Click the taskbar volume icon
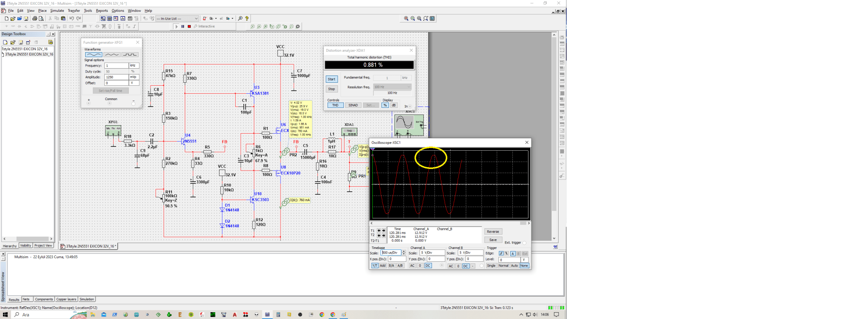This screenshot has width=868, height=319. [535, 315]
